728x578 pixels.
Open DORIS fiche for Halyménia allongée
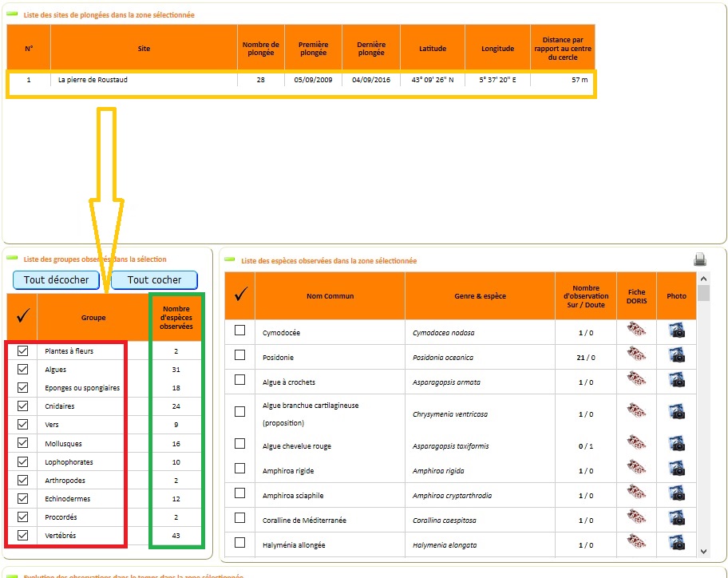pyautogui.click(x=636, y=542)
